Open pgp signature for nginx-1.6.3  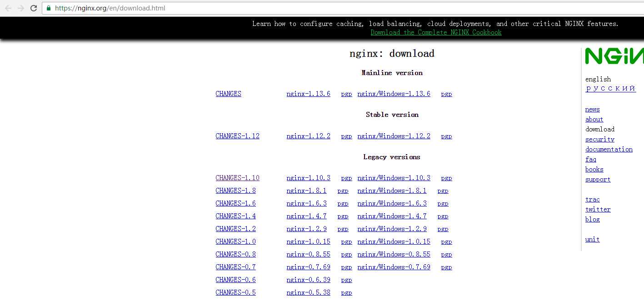(x=343, y=204)
